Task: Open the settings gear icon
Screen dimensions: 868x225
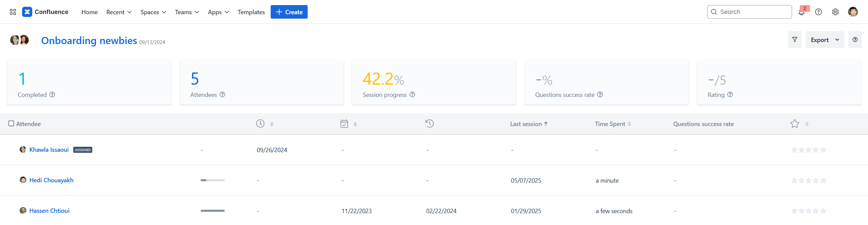Action: click(835, 12)
